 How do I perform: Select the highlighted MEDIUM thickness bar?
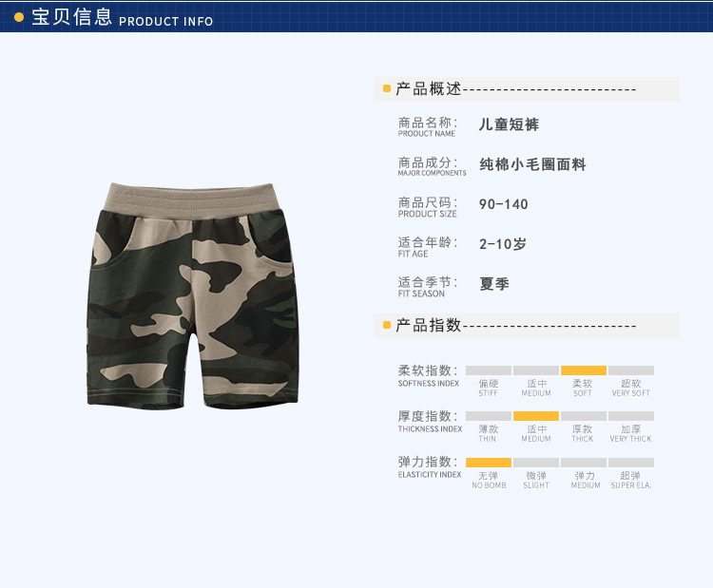pos(536,416)
